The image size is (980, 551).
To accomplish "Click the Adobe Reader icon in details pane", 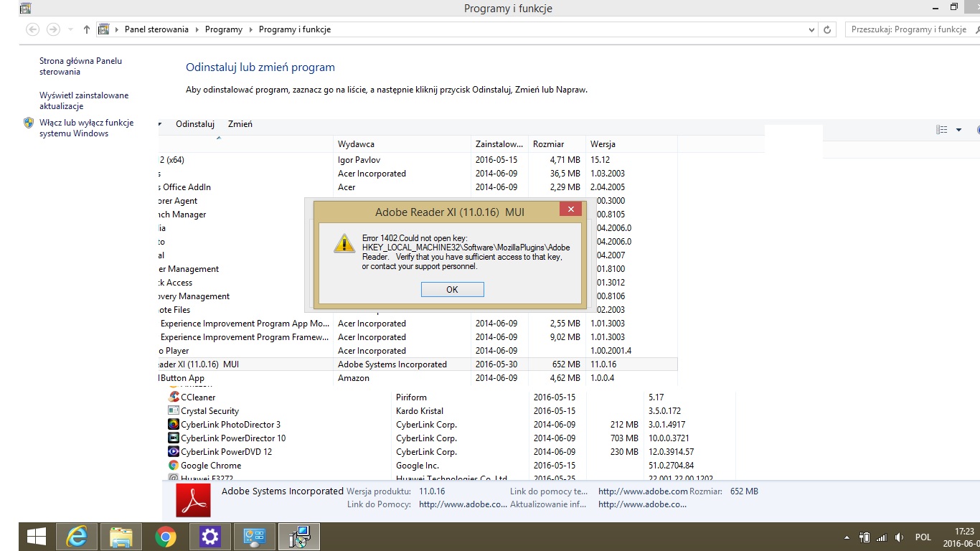I will tap(194, 500).
